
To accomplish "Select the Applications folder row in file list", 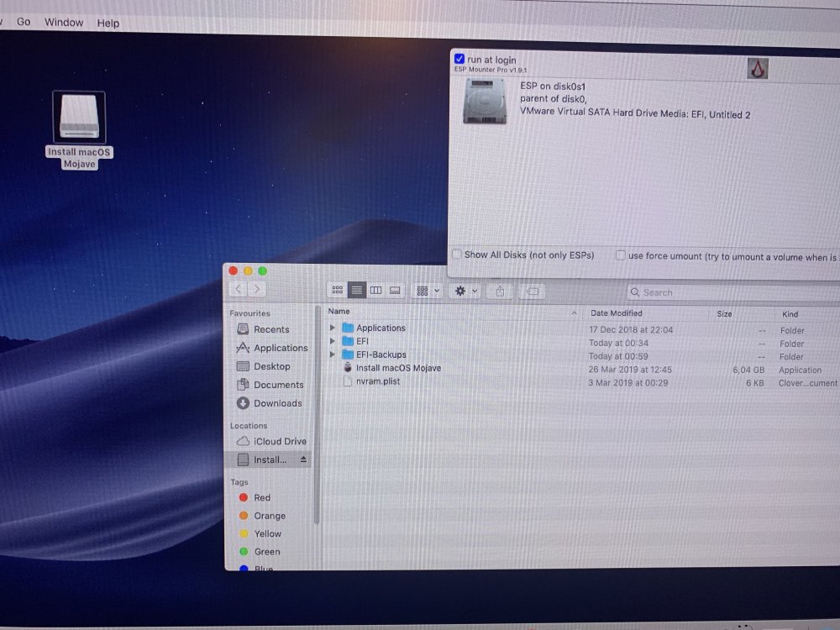I will [x=583, y=328].
